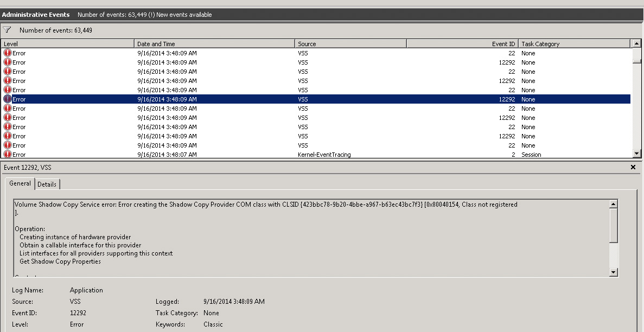Sort by the Event ID column header
This screenshot has height=332, width=644.
(462, 44)
